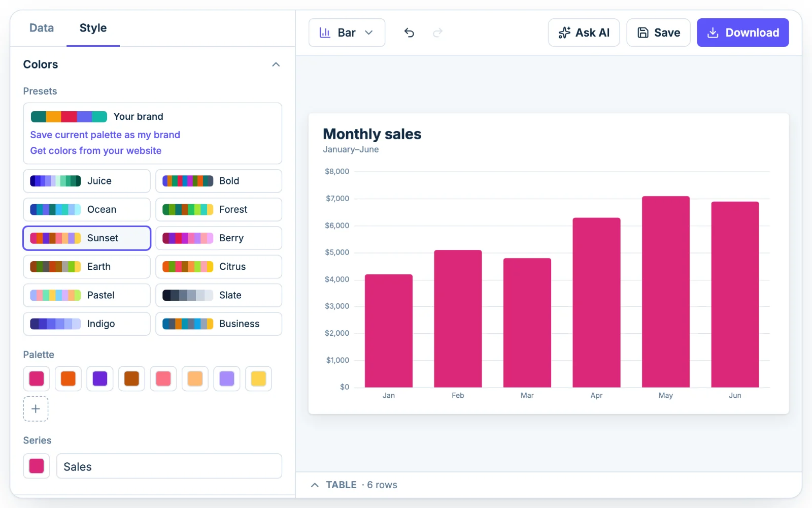Screen dimensions: 812x508
Task: Click the January–June subtitle
Action: tap(351, 149)
